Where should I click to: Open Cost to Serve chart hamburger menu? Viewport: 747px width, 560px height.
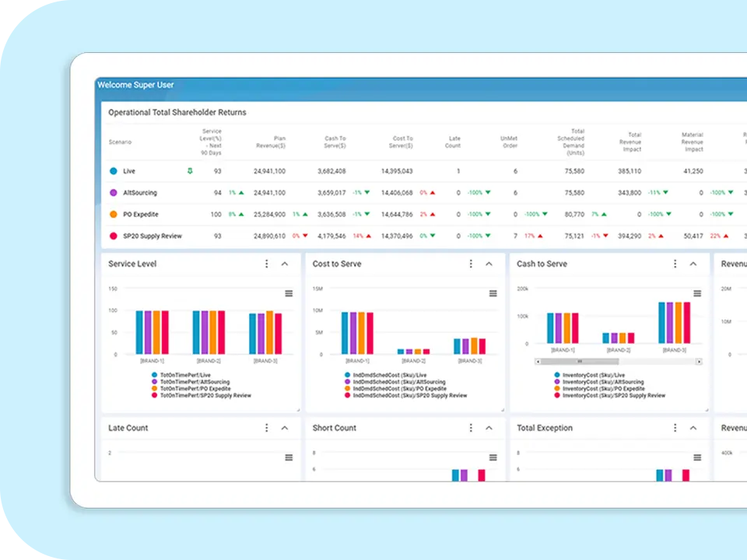tap(493, 293)
